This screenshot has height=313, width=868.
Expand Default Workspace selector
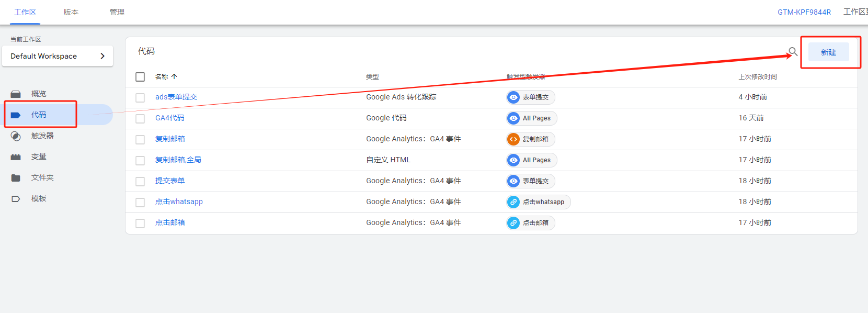[x=58, y=56]
